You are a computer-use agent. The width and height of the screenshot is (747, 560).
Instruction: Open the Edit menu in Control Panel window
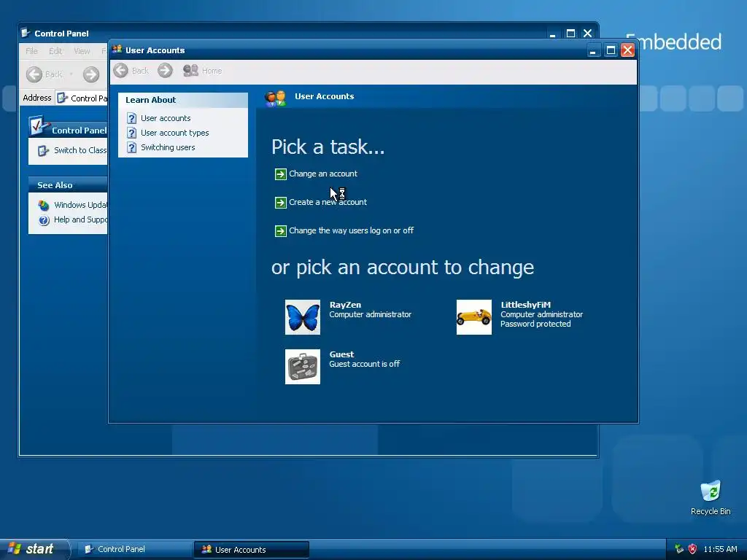coord(55,51)
